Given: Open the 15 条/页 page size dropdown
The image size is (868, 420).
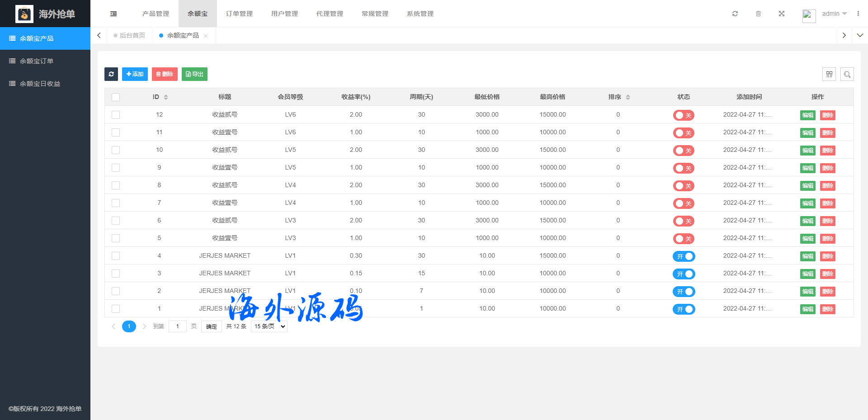Looking at the screenshot, I should click(x=269, y=326).
